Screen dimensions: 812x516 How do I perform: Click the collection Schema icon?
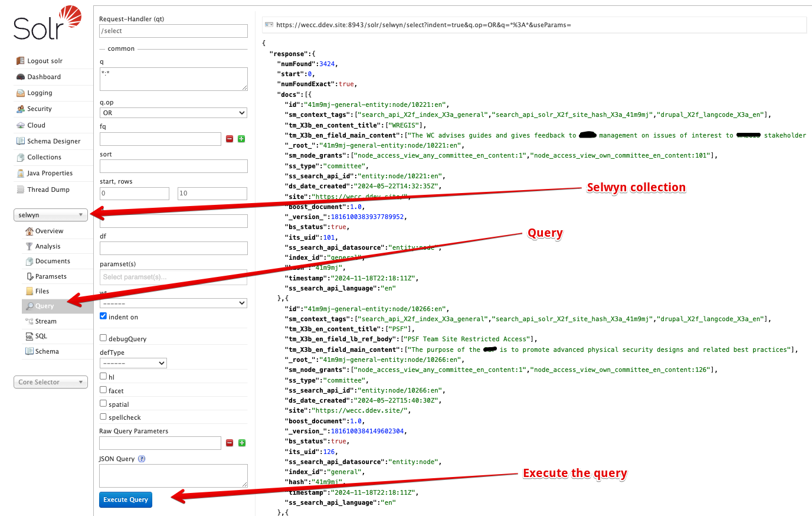tap(30, 351)
